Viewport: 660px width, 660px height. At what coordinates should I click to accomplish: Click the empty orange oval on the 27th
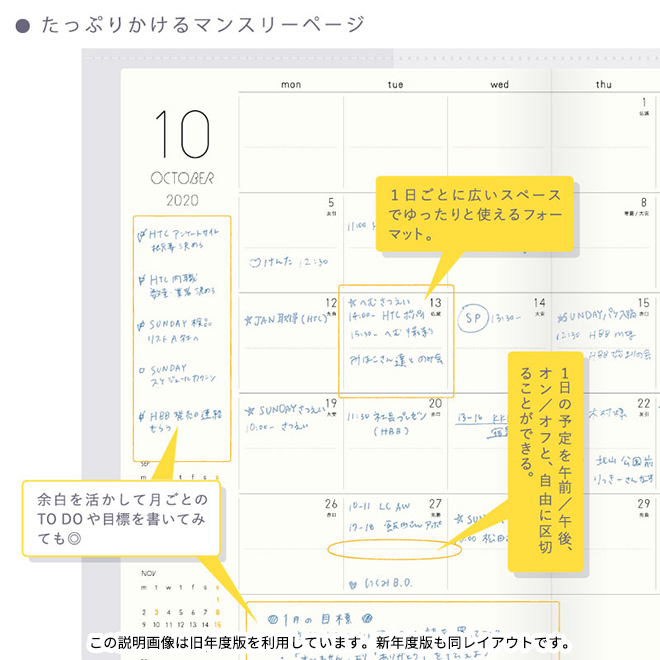(393, 548)
